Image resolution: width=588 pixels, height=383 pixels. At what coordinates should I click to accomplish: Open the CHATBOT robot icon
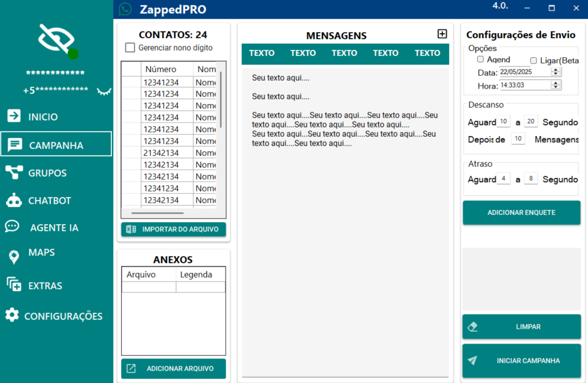(x=14, y=200)
